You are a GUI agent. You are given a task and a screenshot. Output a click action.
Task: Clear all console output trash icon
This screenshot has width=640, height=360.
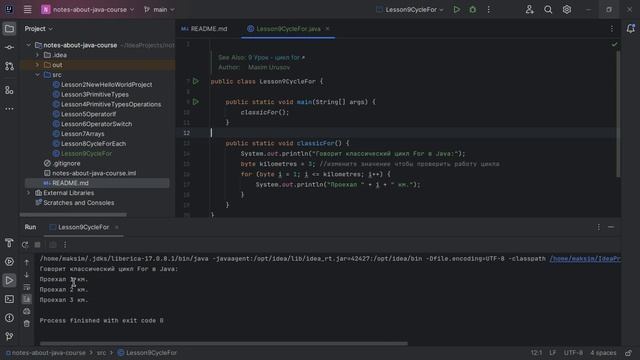tap(27, 324)
